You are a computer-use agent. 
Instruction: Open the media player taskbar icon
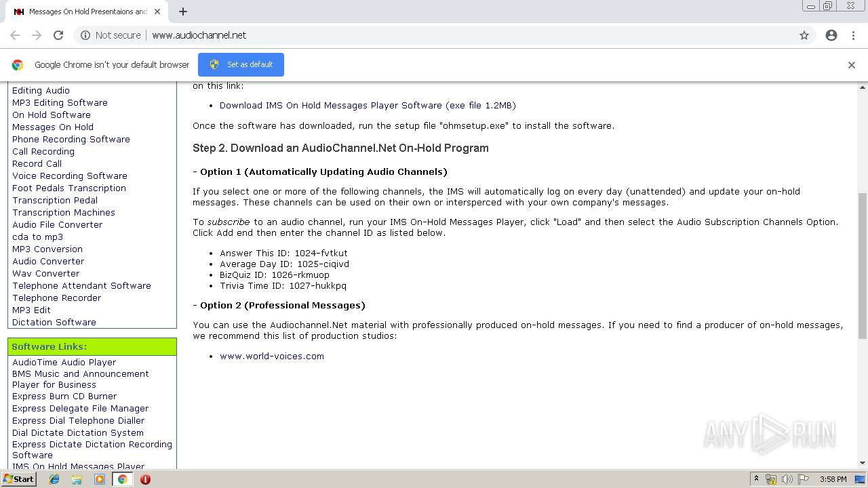point(100,479)
